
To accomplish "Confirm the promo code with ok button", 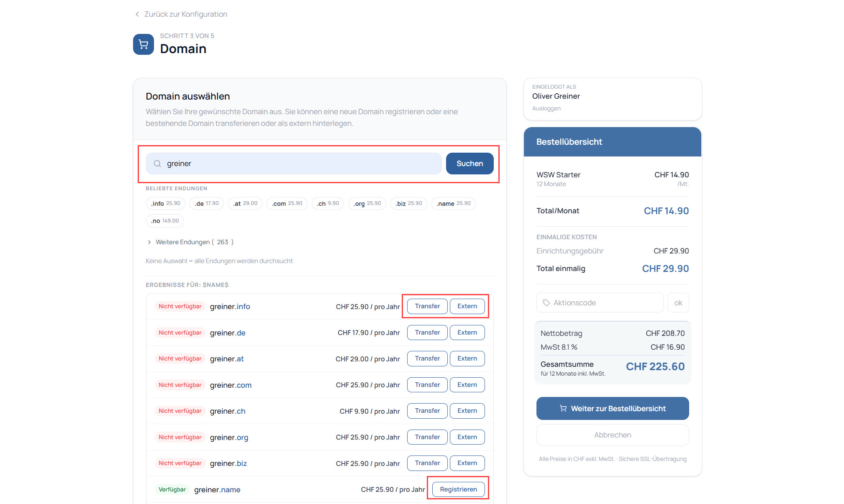I will (678, 303).
